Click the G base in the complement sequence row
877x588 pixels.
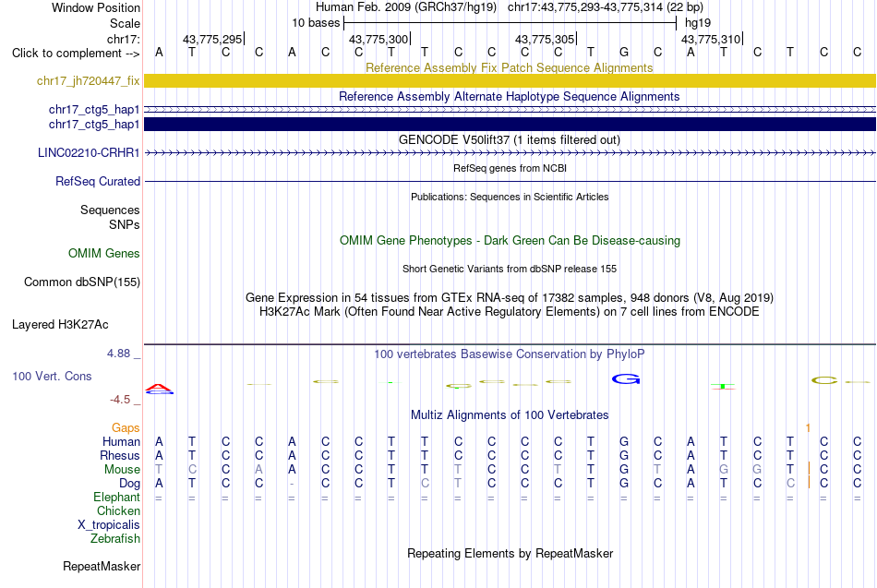(624, 52)
